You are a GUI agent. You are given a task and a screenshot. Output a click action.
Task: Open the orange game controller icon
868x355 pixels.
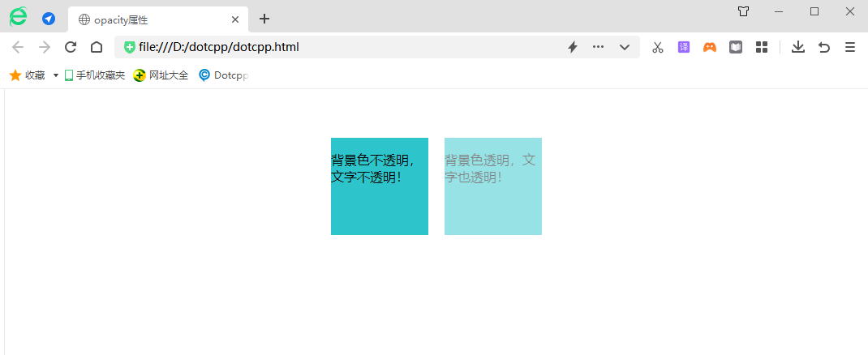[x=710, y=47]
